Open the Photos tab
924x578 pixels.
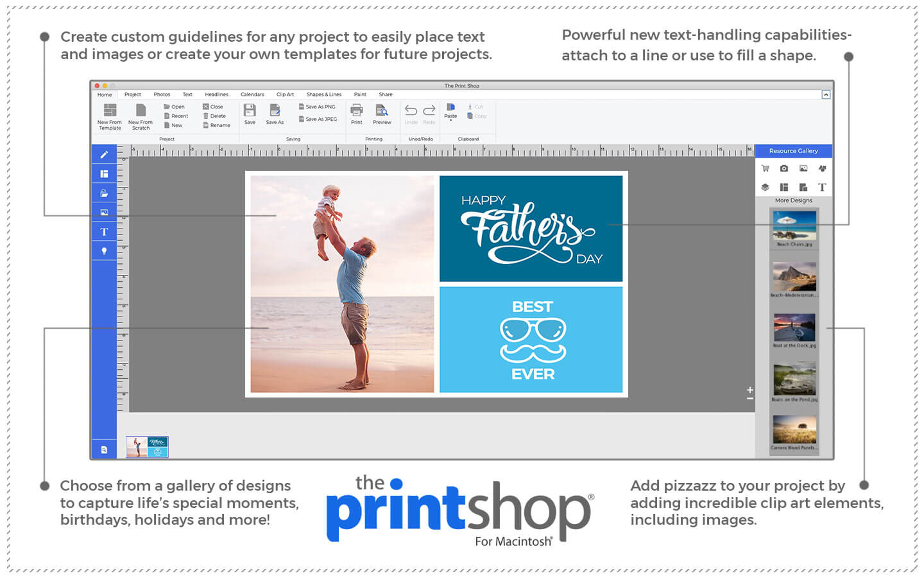[162, 94]
